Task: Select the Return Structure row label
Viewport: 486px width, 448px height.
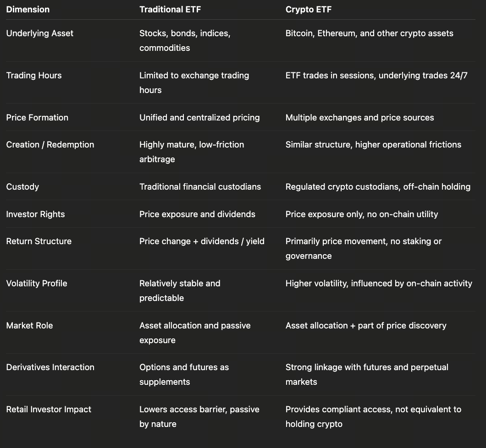Action: tap(39, 241)
